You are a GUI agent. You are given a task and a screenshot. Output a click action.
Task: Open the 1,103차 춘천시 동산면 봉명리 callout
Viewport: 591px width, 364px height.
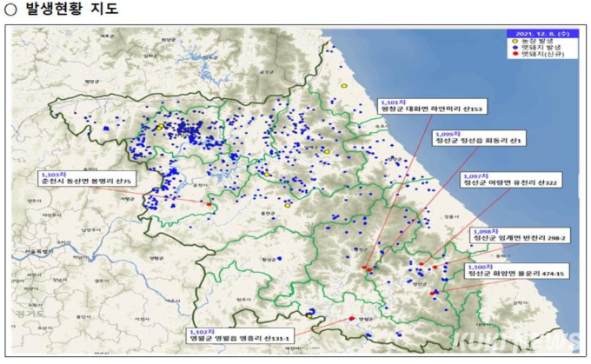pyautogui.click(x=87, y=179)
